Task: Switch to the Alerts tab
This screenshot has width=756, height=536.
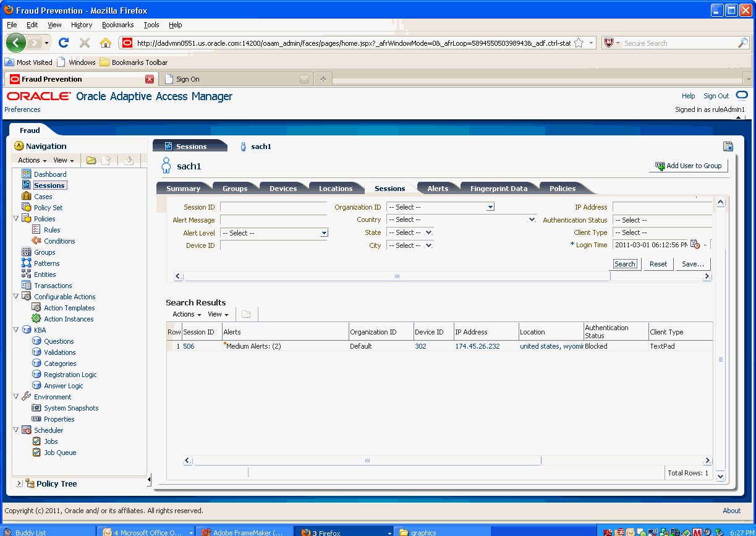Action: (438, 187)
